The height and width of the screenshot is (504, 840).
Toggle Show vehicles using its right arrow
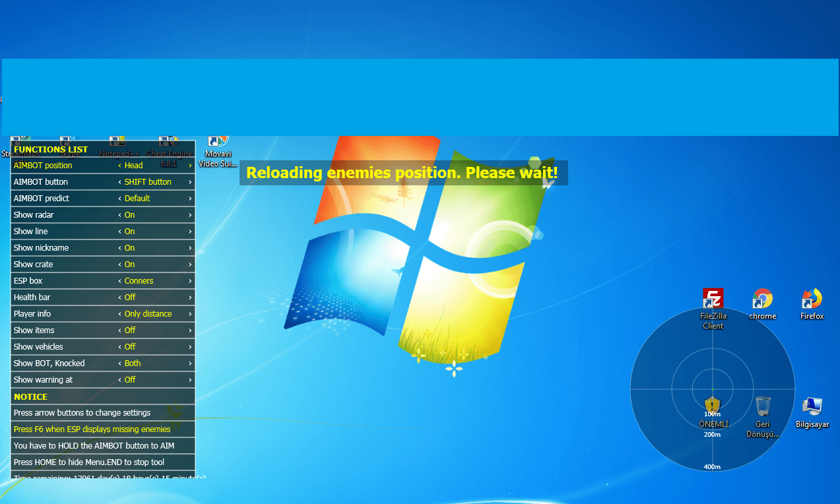point(190,347)
